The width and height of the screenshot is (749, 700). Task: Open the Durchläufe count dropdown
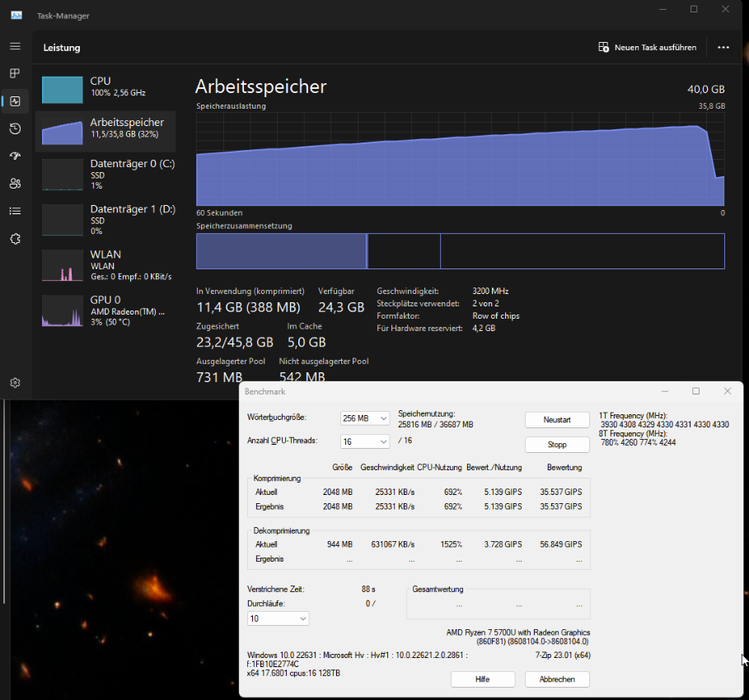tap(279, 618)
